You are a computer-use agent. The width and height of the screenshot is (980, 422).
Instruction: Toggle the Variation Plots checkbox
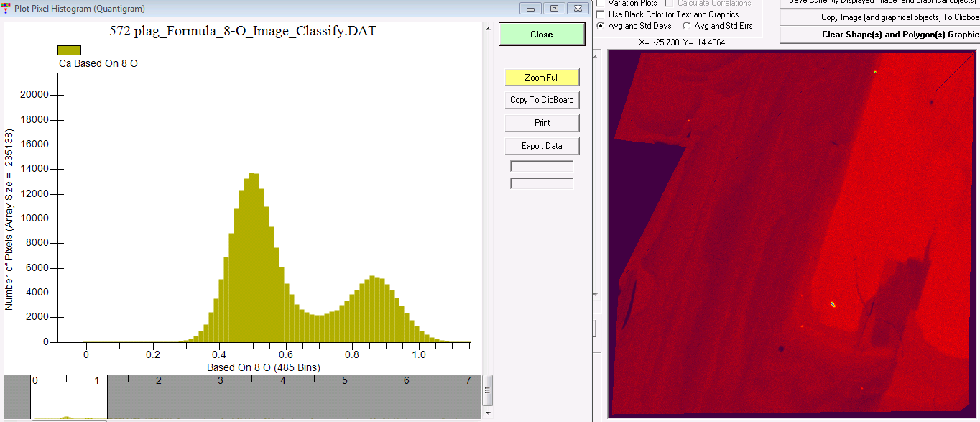pyautogui.click(x=601, y=4)
